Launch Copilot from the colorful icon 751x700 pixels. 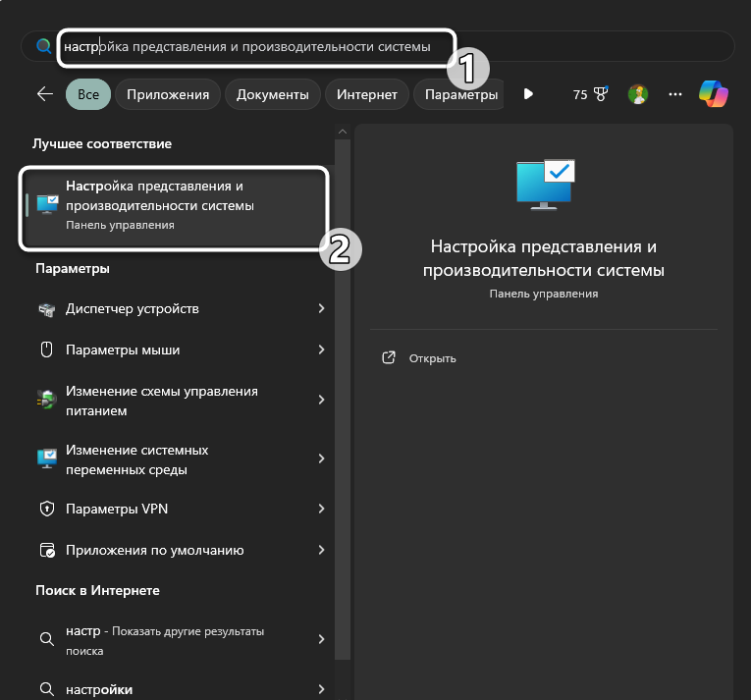(x=713, y=93)
